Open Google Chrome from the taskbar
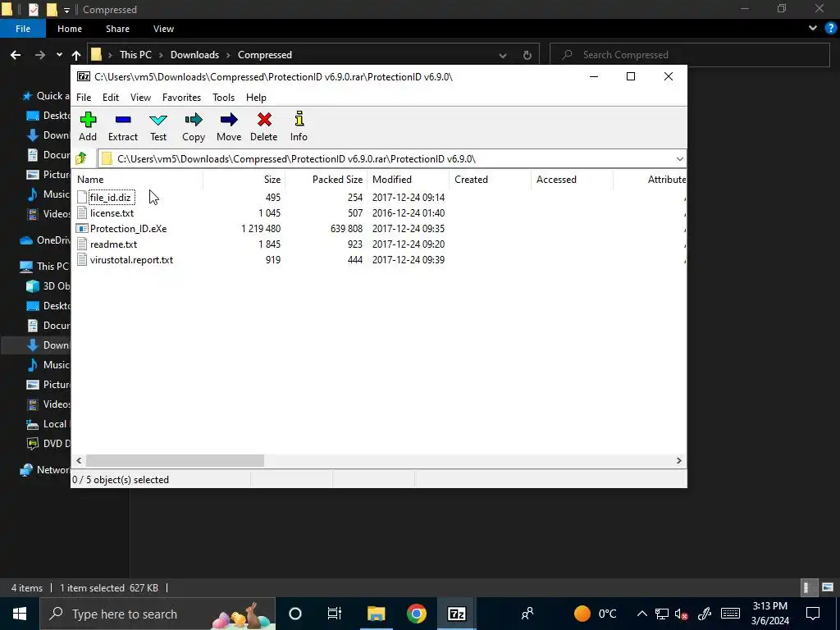 (416, 614)
